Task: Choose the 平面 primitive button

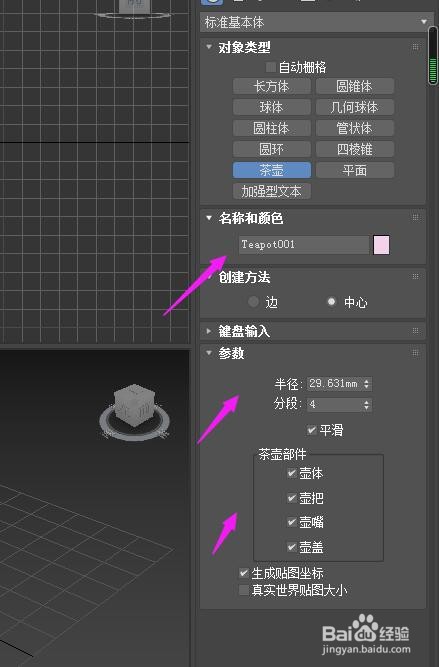Action: click(x=354, y=170)
